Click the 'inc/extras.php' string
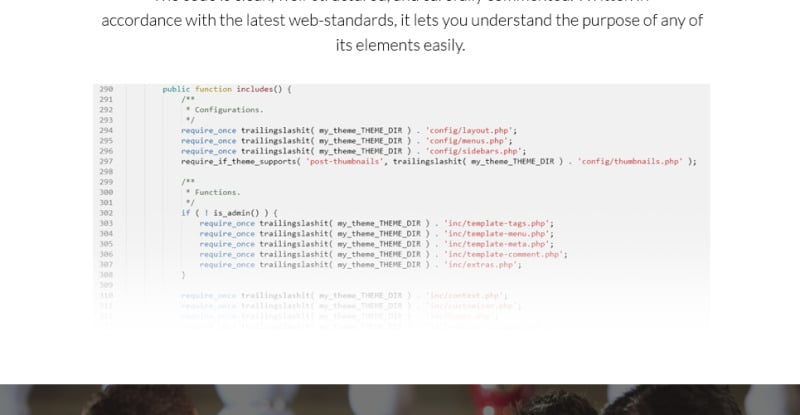This screenshot has height=415, width=800. pyautogui.click(x=481, y=264)
